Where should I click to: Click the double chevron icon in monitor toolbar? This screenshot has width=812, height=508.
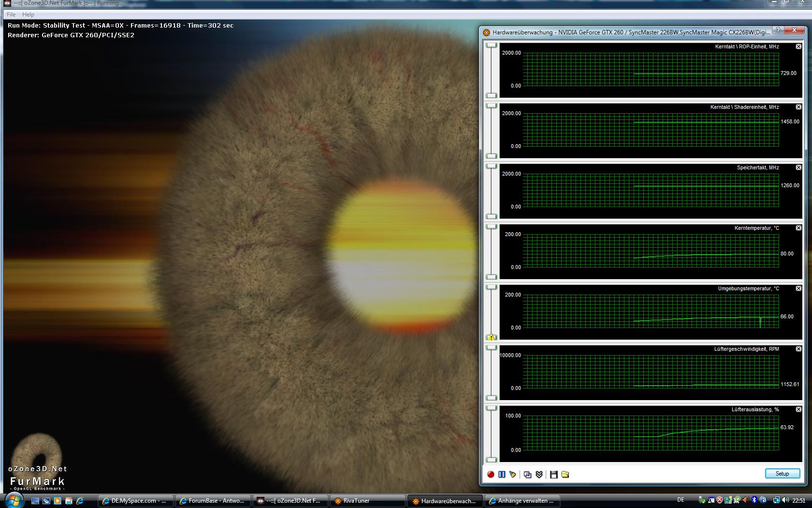coord(539,475)
